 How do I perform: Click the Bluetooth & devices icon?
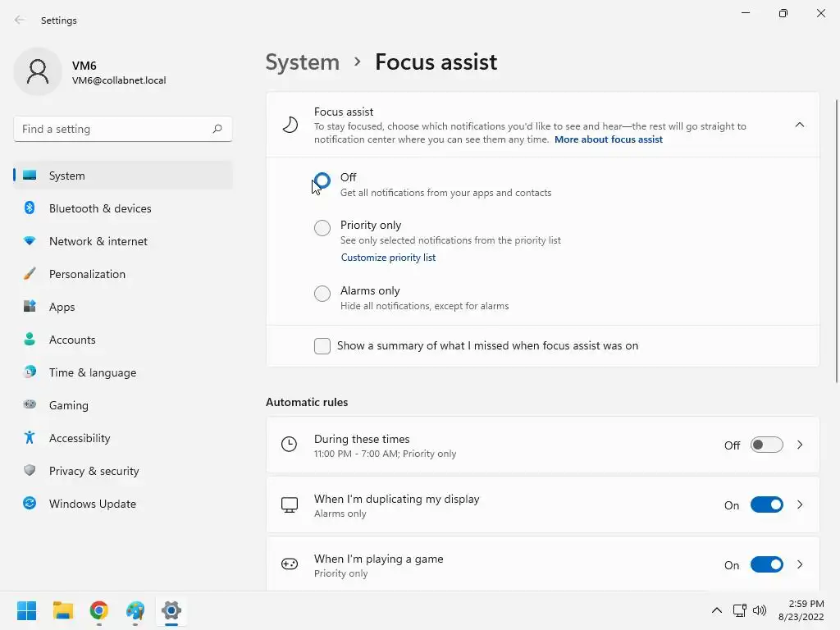(30, 208)
